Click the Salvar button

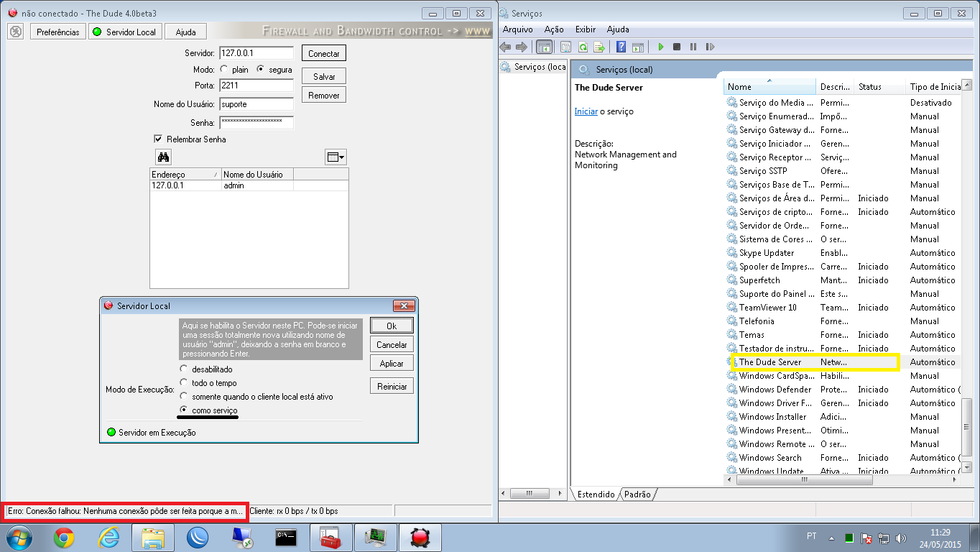point(324,76)
